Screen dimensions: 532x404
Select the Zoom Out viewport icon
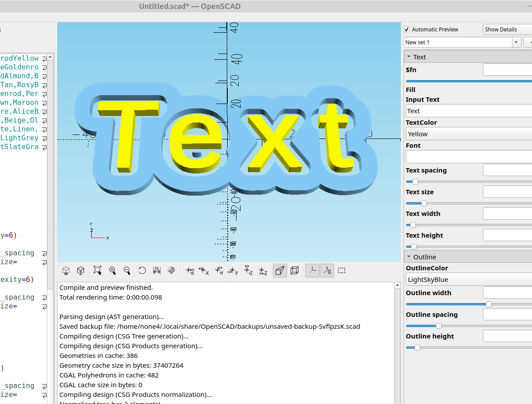pyautogui.click(x=127, y=270)
